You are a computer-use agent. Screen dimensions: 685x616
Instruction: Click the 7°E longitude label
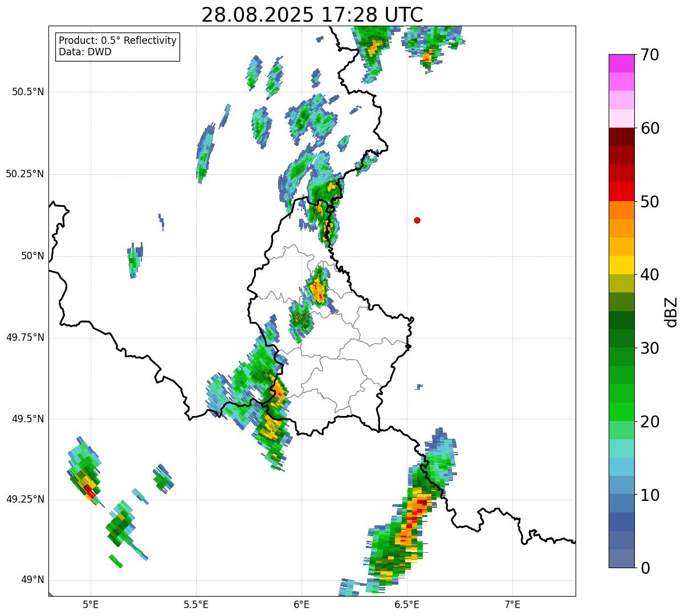click(512, 605)
